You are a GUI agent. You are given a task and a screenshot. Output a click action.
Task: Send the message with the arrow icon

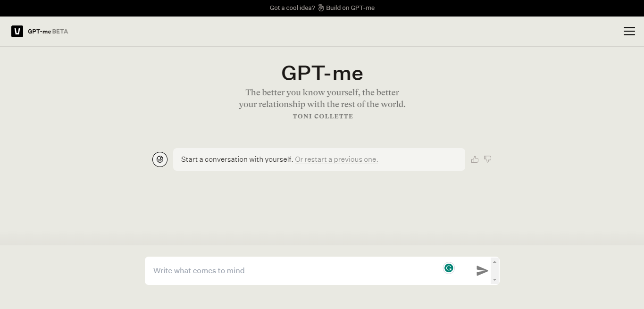[482, 271]
